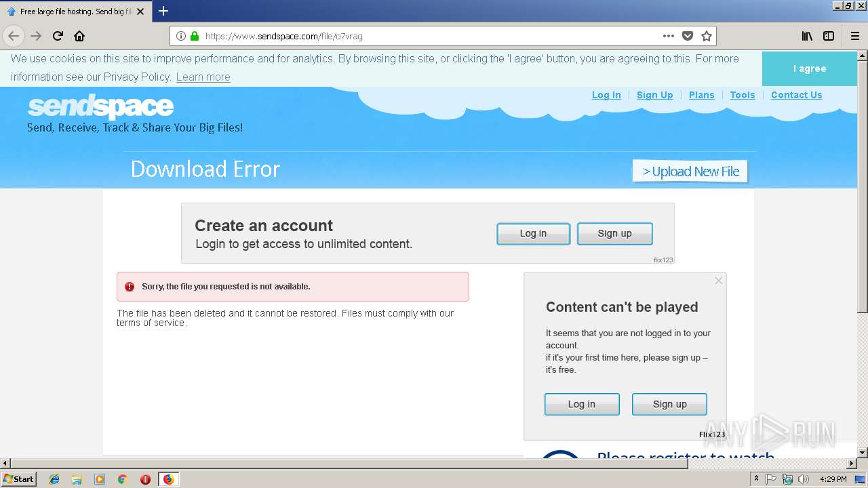
Task: Open the Tools link
Action: pos(743,95)
